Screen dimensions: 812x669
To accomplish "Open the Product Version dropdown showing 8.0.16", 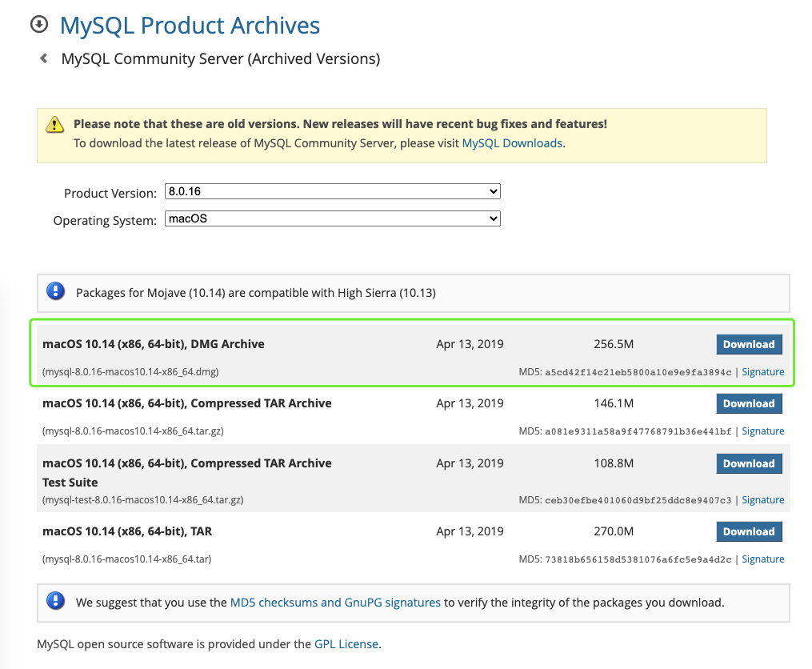I will click(x=333, y=191).
